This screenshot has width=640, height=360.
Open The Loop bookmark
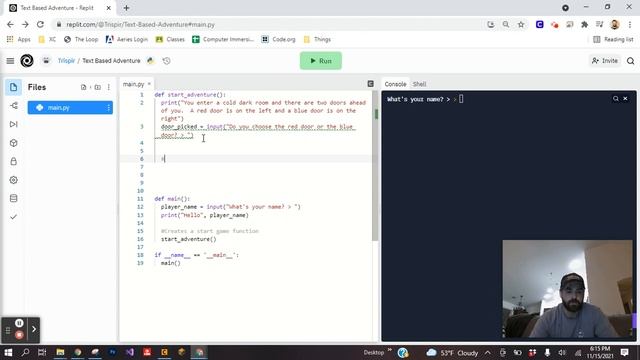81,40
